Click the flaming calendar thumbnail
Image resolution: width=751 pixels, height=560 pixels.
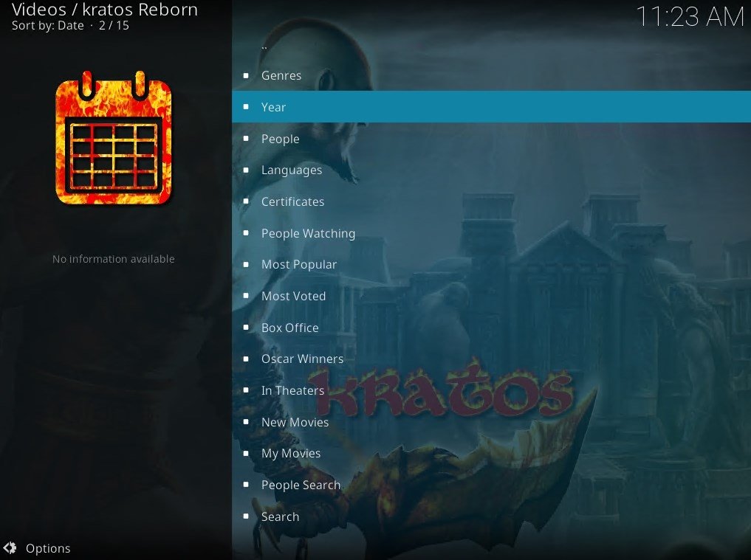pos(114,138)
